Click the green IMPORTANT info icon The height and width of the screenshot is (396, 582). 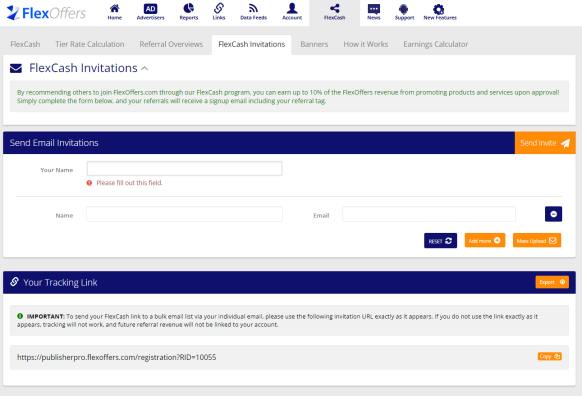click(x=20, y=316)
